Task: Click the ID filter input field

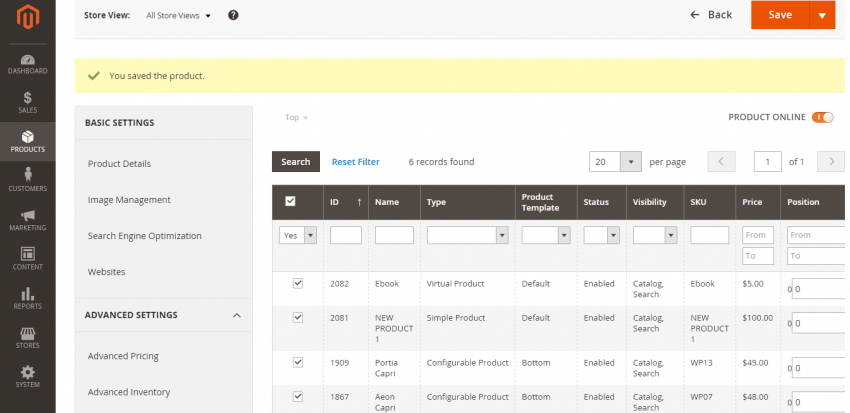Action: (x=346, y=235)
